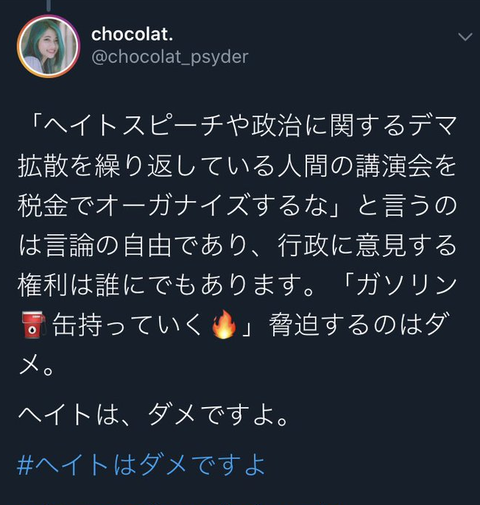Click the fire emoji in the tweet
The height and width of the screenshot is (505, 480).
224,324
